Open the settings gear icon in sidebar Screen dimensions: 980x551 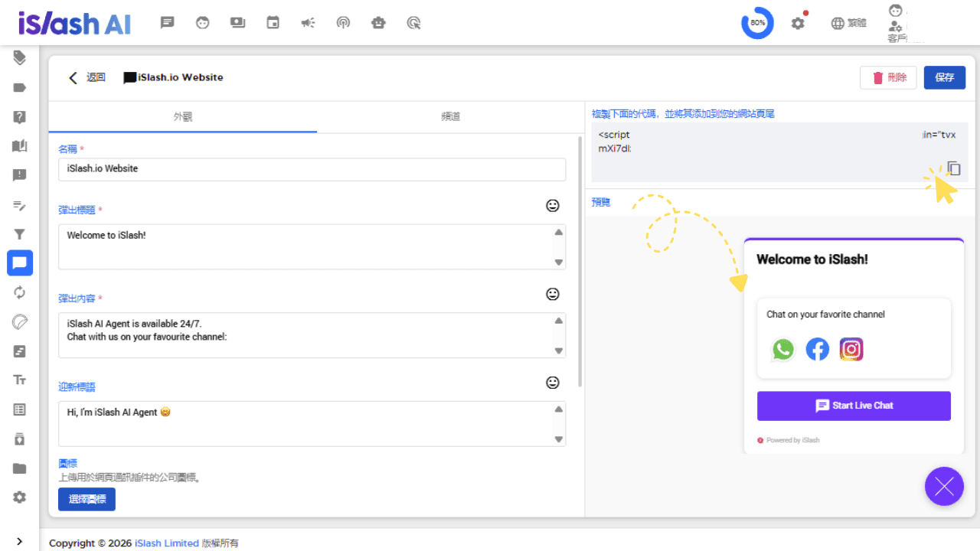point(20,497)
